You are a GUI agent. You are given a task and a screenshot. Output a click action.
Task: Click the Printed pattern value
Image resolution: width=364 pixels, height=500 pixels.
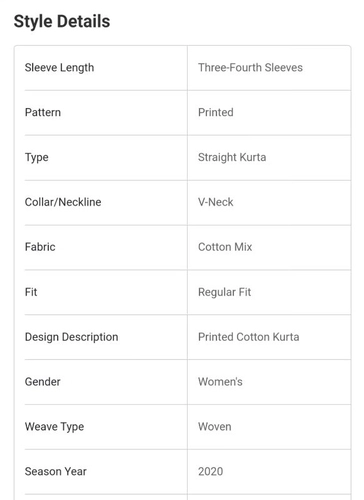216,112
